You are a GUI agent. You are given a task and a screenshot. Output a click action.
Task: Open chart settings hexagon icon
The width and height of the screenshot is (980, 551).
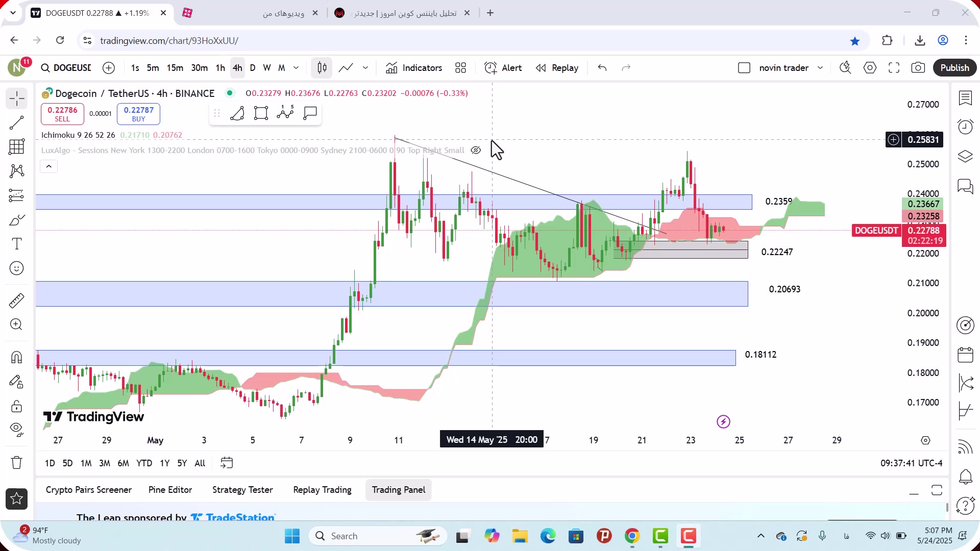(x=870, y=68)
